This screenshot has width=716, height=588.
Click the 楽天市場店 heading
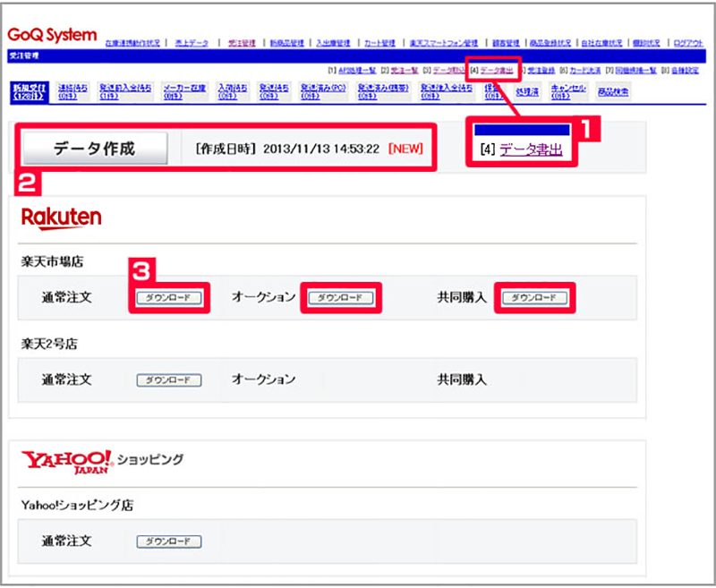click(52, 261)
